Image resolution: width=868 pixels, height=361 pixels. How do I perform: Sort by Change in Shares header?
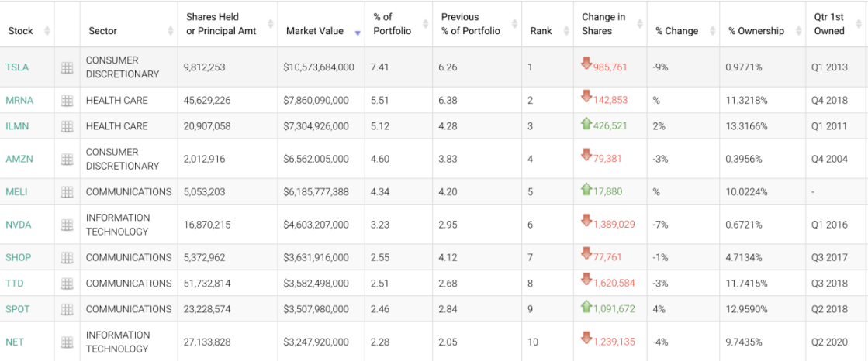pyautogui.click(x=603, y=24)
